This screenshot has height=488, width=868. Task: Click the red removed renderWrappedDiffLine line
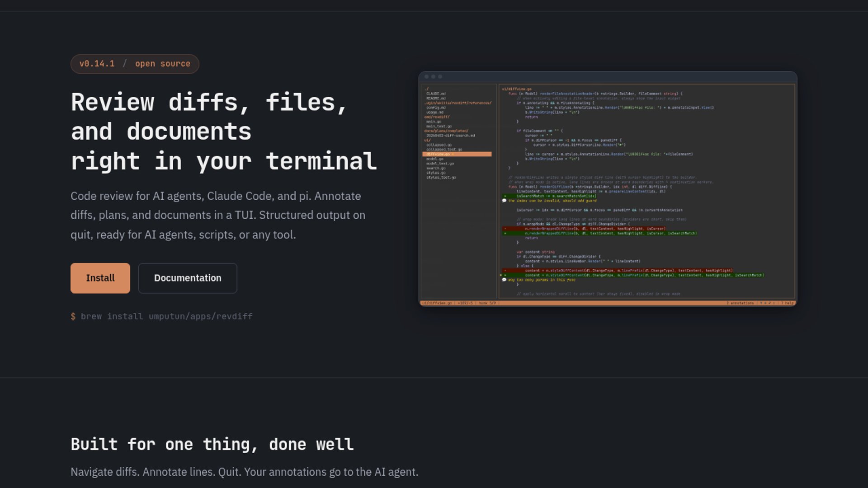594,229
